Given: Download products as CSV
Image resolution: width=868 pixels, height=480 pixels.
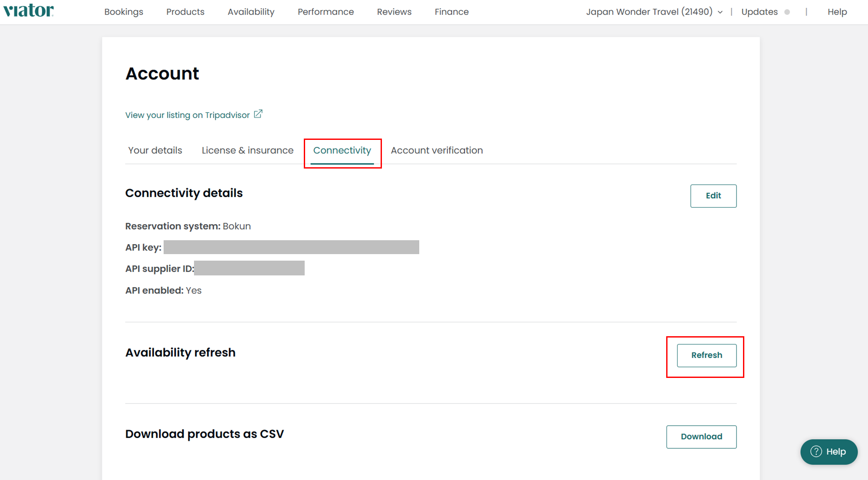Looking at the screenshot, I should pyautogui.click(x=701, y=437).
